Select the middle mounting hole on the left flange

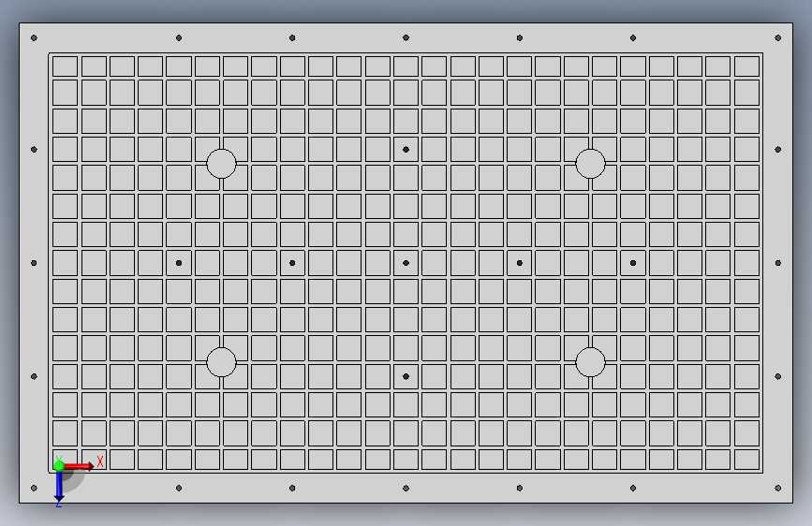[34, 263]
